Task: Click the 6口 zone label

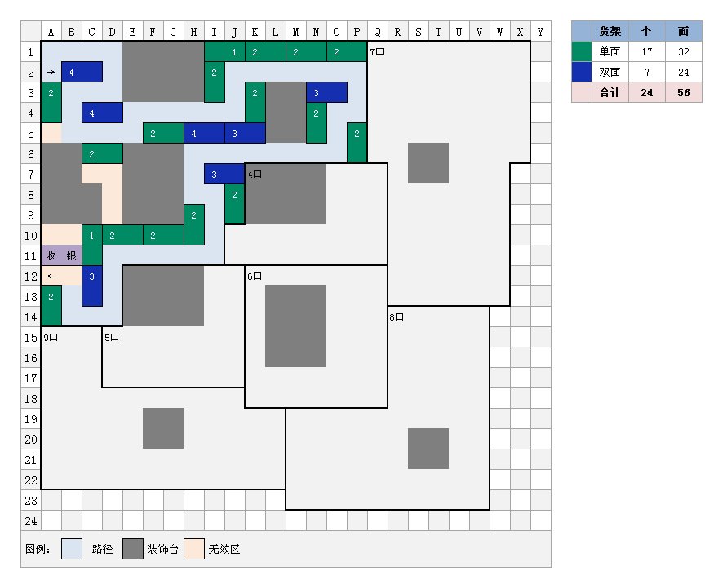Action: (255, 276)
